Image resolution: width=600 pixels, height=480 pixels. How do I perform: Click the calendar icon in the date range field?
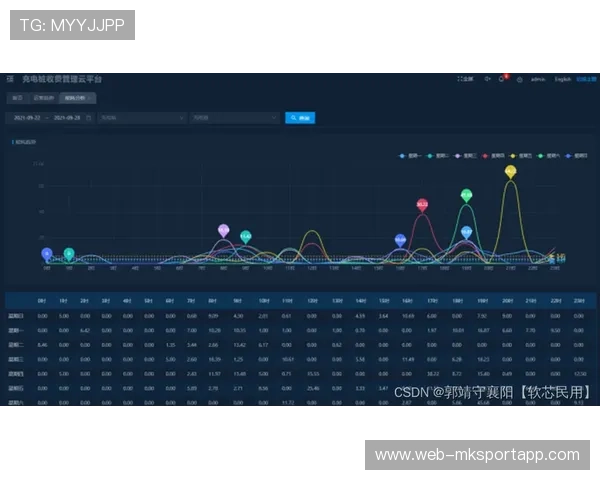[x=89, y=118]
